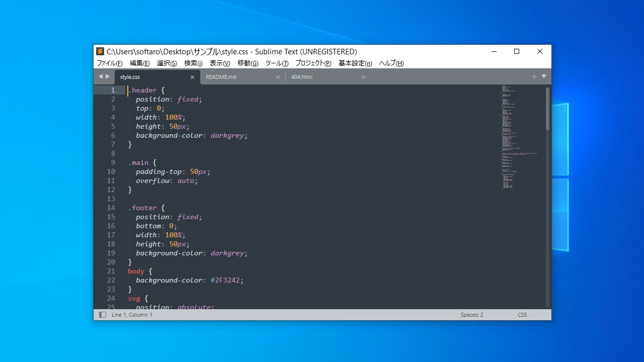This screenshot has width=644, height=362.
Task: Toggle the side bar icon in status bar
Action: click(103, 315)
